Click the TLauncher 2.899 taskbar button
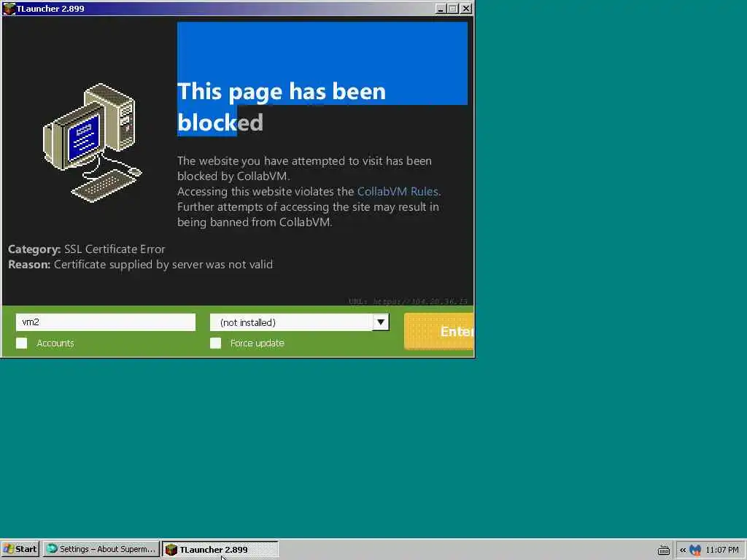Viewport: 747px width, 560px height. click(220, 549)
